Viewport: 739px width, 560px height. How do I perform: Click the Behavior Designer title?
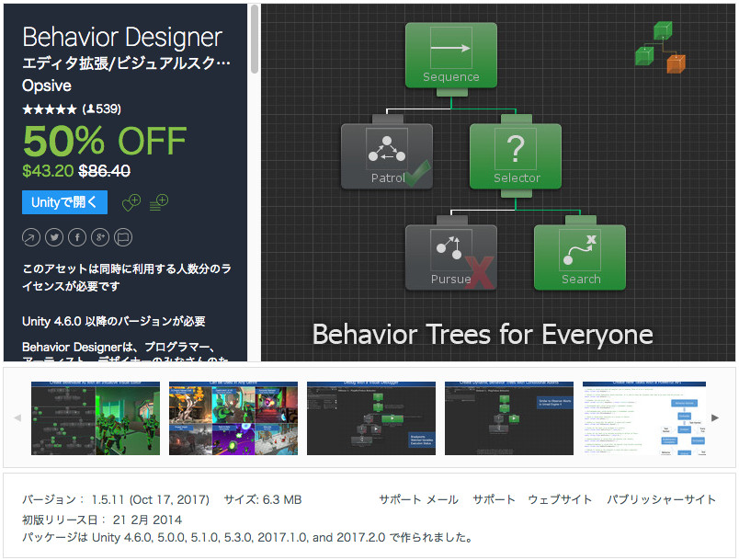click(122, 37)
